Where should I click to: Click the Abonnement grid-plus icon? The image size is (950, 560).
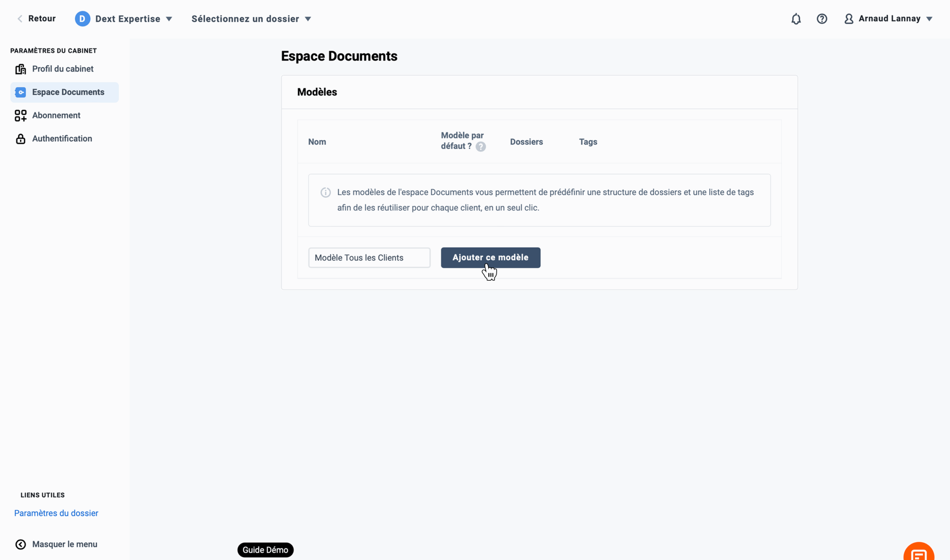point(21,115)
